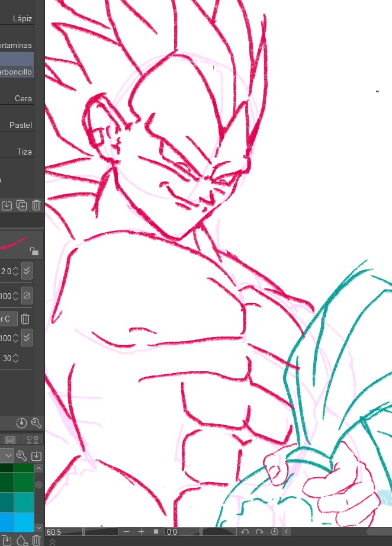Open the dynamics button beside the second 100 value
The width and height of the screenshot is (392, 546).
27,338
